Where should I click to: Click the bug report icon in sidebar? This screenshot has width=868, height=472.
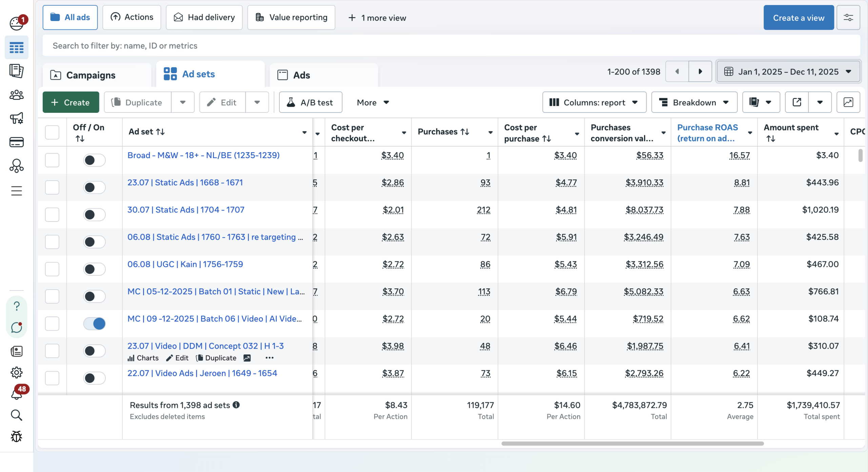coord(16,436)
